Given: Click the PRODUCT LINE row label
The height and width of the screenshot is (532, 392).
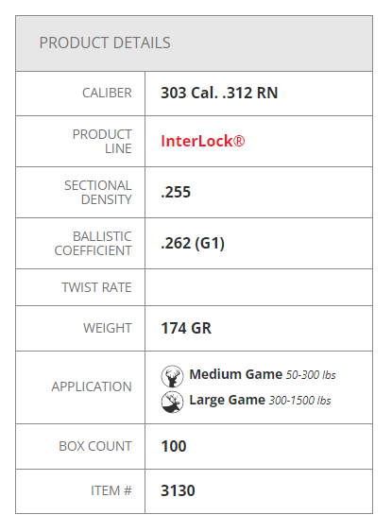Looking at the screenshot, I should 102,142.
